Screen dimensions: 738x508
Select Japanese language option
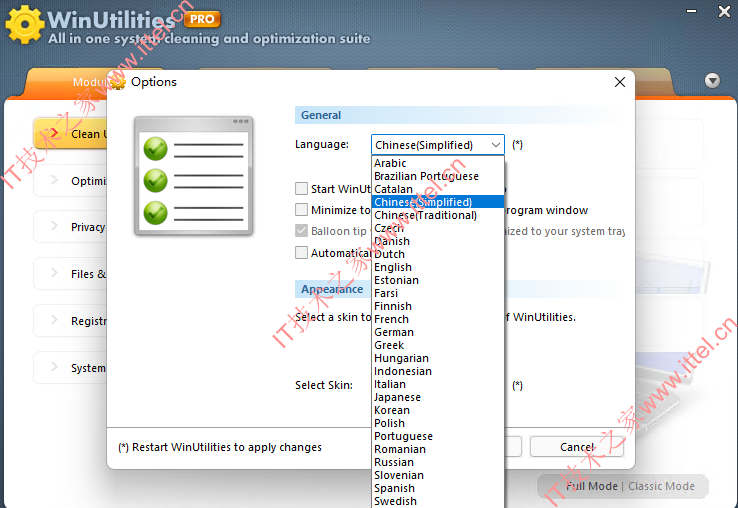(438, 397)
